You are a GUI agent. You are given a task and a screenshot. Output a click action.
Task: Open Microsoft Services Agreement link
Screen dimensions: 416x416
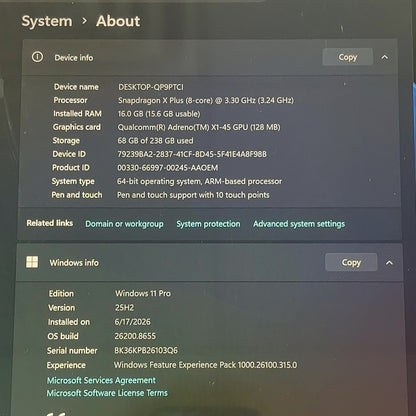[x=101, y=380]
